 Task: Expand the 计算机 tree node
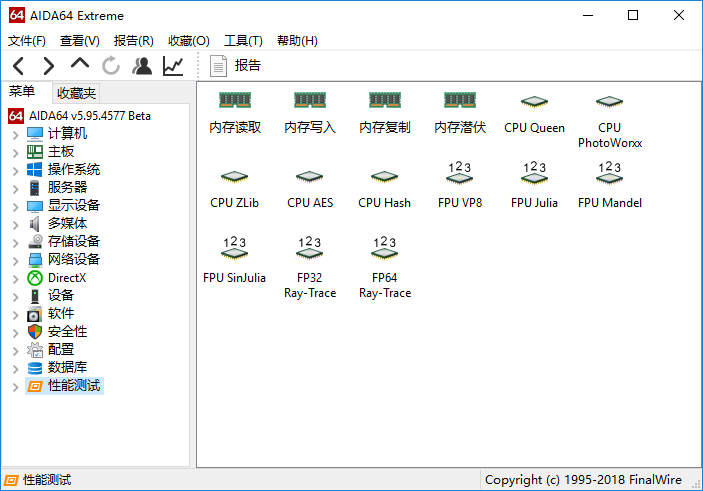click(15, 134)
